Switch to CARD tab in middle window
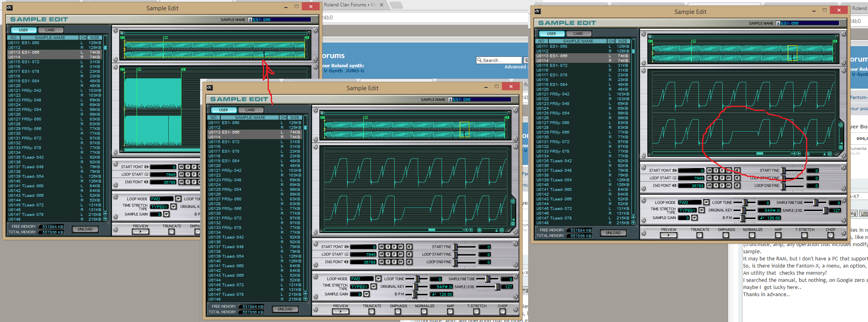The height and width of the screenshot is (322, 868). 250,110
